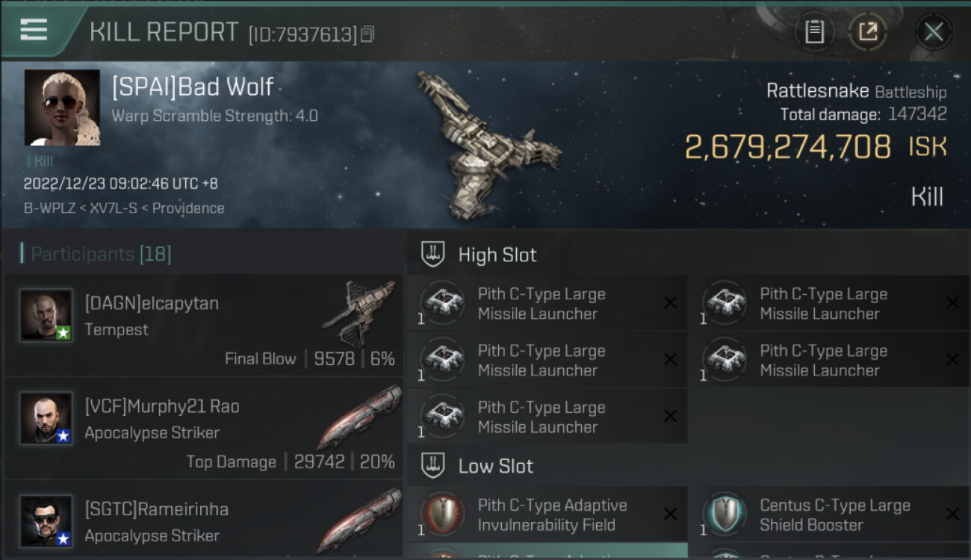Collapse the High Slot section
This screenshot has height=560, width=971.
tap(478, 255)
